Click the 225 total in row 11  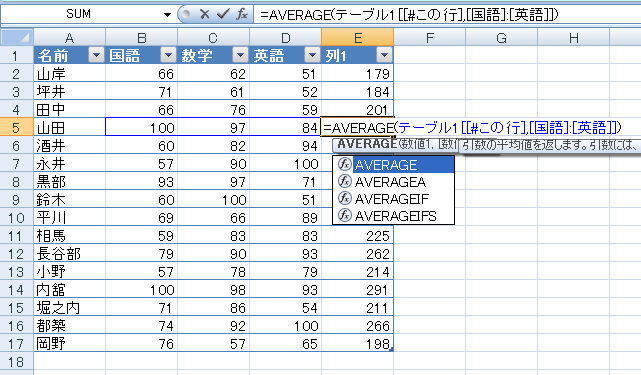pyautogui.click(x=357, y=235)
